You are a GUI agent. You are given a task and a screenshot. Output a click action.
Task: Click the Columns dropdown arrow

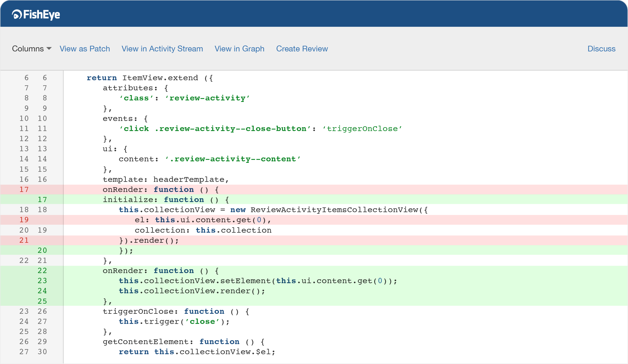49,48
